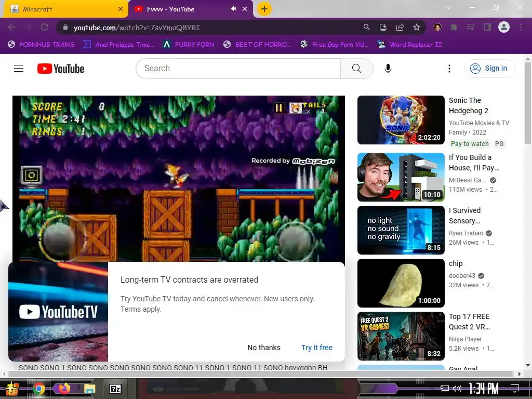Viewport: 532px width, 399px height.
Task: Click the YouTube TV promo image
Action: 58,312
